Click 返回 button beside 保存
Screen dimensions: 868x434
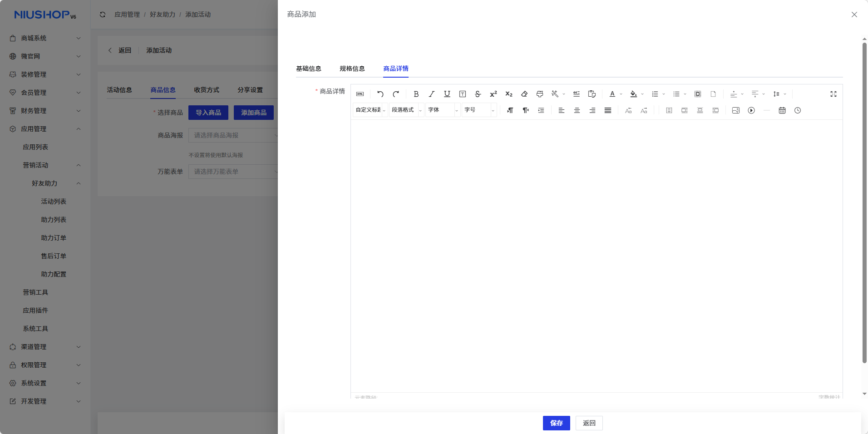589,423
